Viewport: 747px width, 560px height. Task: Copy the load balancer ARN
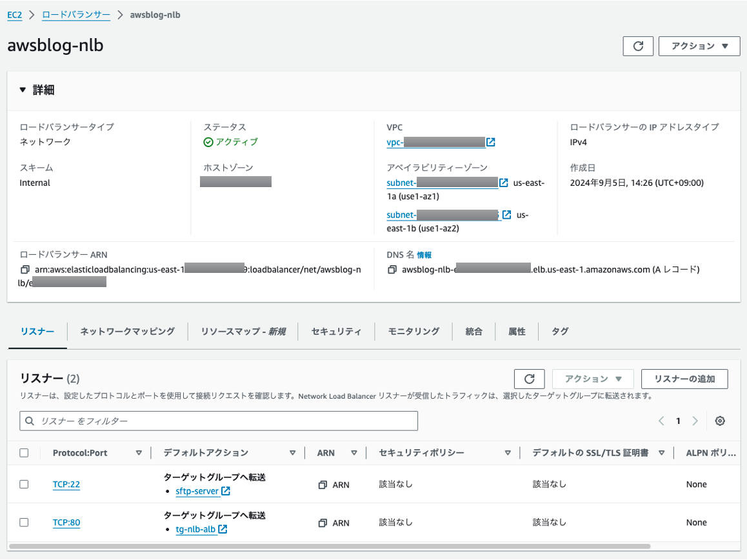point(25,270)
